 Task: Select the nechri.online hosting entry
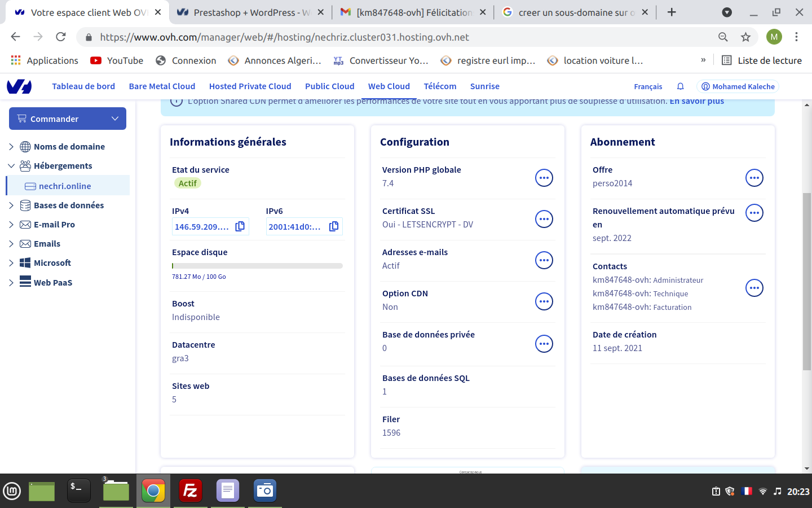tap(65, 186)
